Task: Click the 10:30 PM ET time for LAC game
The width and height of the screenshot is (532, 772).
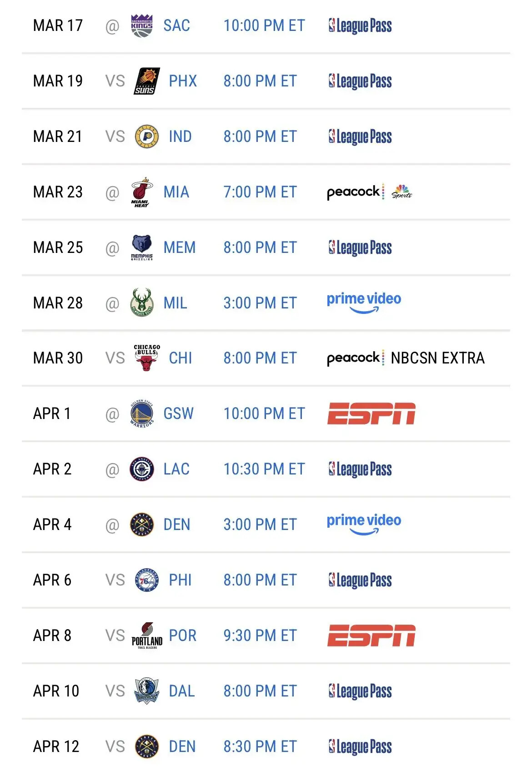Action: (264, 469)
